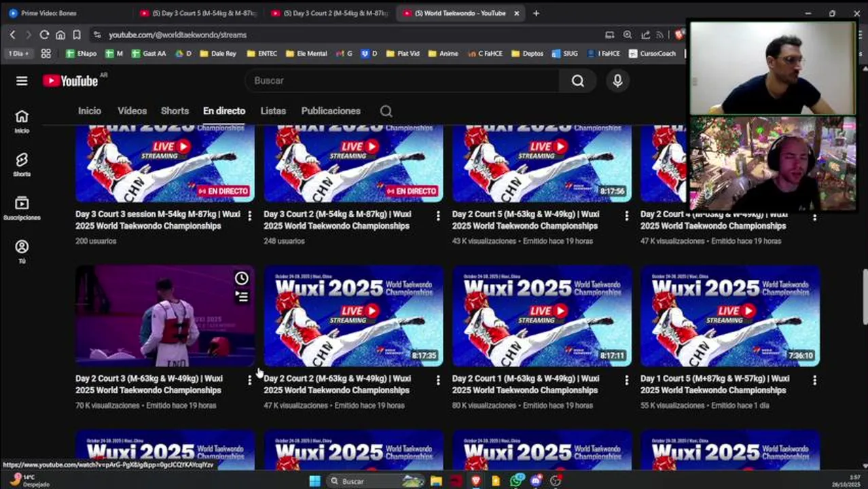This screenshot has width=868, height=489.
Task: Open the Day 1 Court 5 thumbnail showing 7:36:10
Action: [x=730, y=316]
